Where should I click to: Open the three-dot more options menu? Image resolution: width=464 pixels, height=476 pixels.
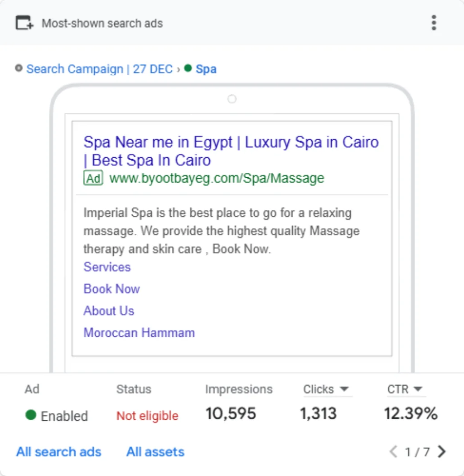[434, 23]
